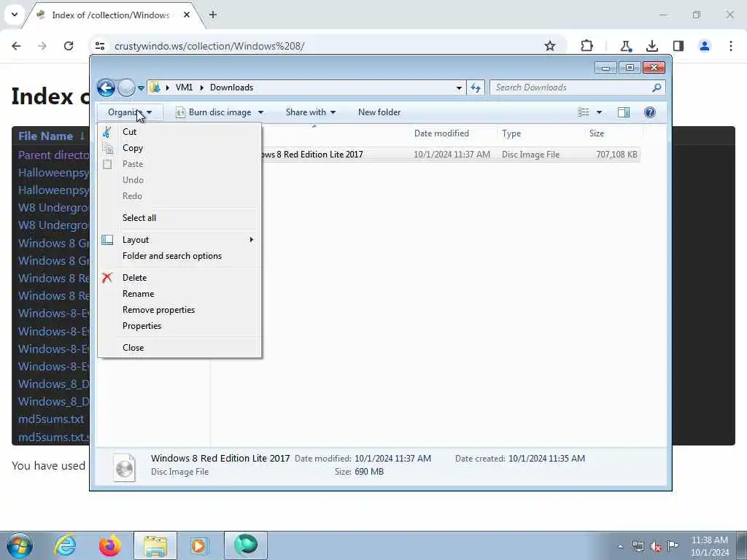
Task: Click the taskbar clock showing 11:38 AM
Action: point(709,546)
